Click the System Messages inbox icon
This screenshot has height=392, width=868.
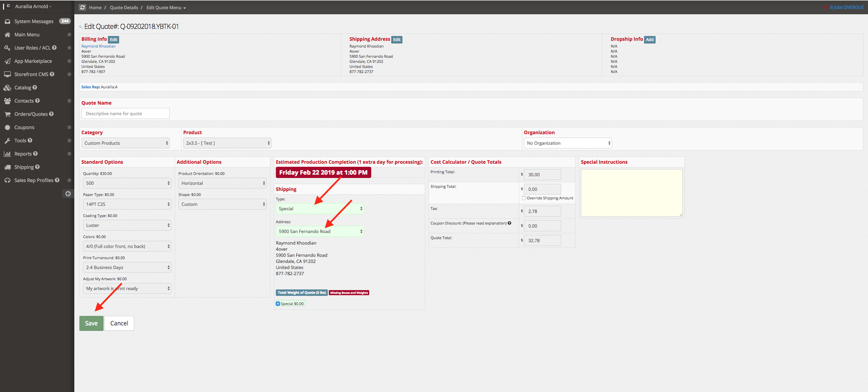[x=7, y=21]
